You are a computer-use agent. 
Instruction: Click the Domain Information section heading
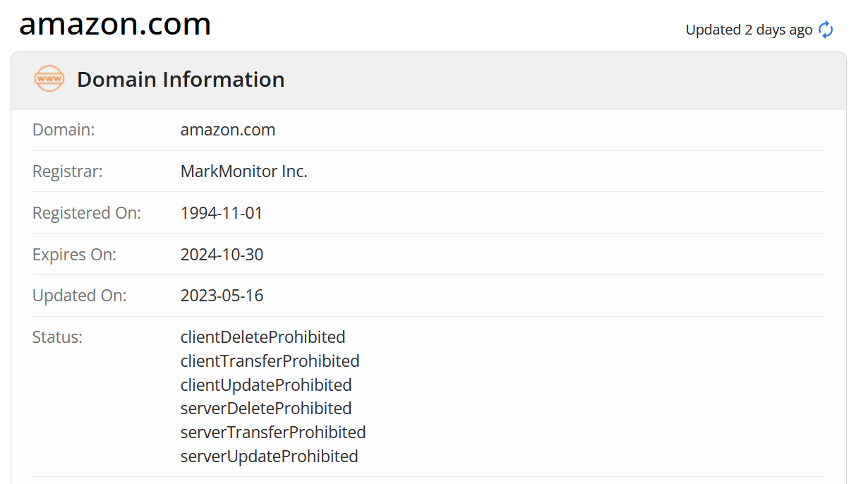point(181,79)
